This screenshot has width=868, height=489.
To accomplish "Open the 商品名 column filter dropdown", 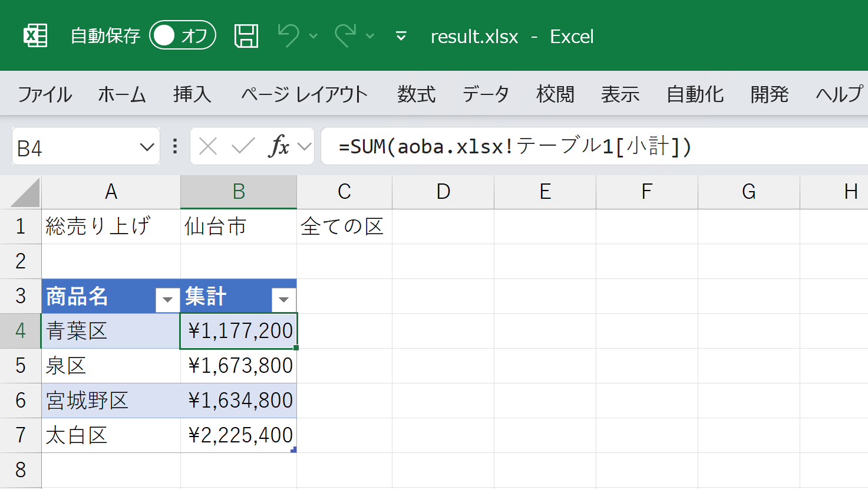I will pyautogui.click(x=167, y=300).
